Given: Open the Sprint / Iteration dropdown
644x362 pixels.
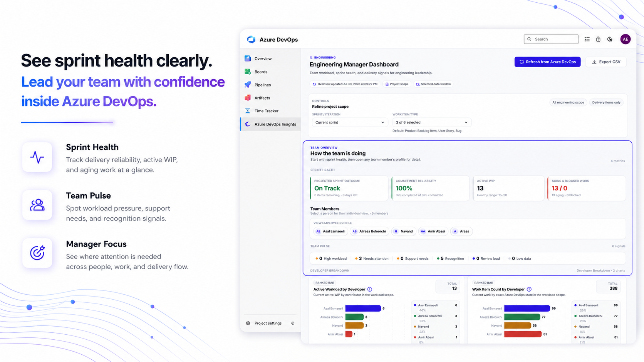Looking at the screenshot, I should 350,122.
